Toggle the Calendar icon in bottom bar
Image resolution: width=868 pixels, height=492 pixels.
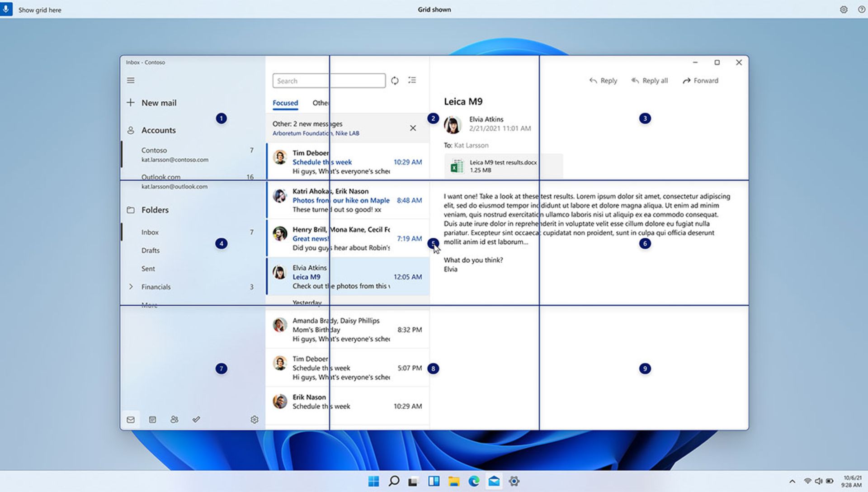click(x=153, y=419)
